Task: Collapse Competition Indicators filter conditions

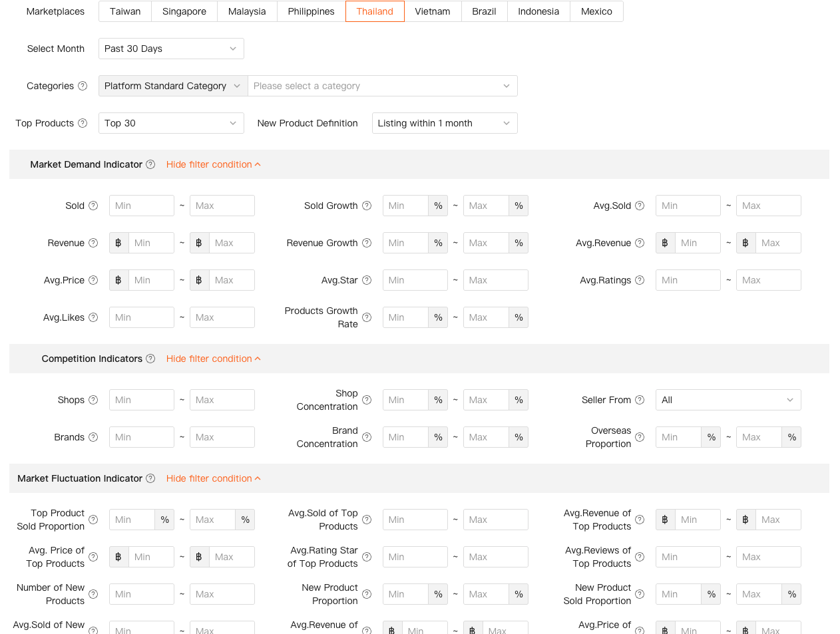Action: tap(213, 359)
